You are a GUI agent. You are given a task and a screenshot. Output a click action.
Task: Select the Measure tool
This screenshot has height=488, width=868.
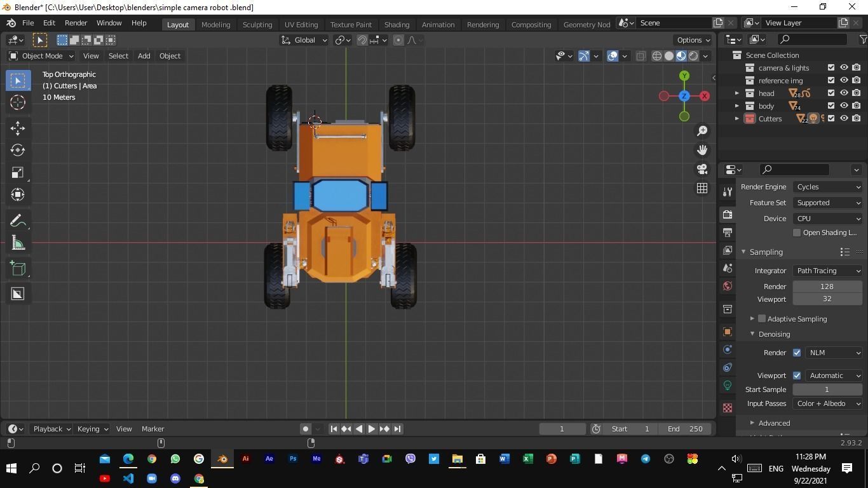[x=18, y=243]
